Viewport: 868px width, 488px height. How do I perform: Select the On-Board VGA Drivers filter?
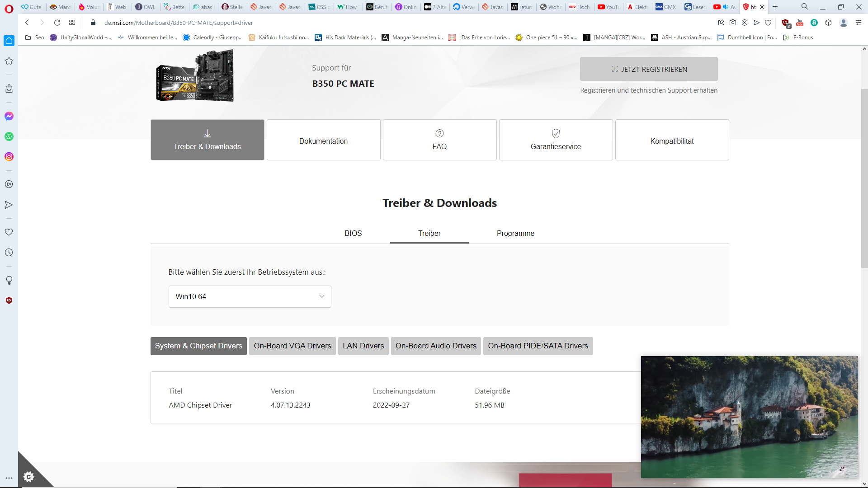[292, 346]
